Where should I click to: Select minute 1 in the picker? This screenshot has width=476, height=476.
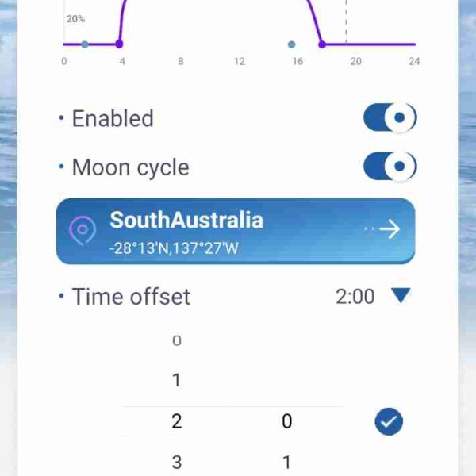click(x=287, y=463)
